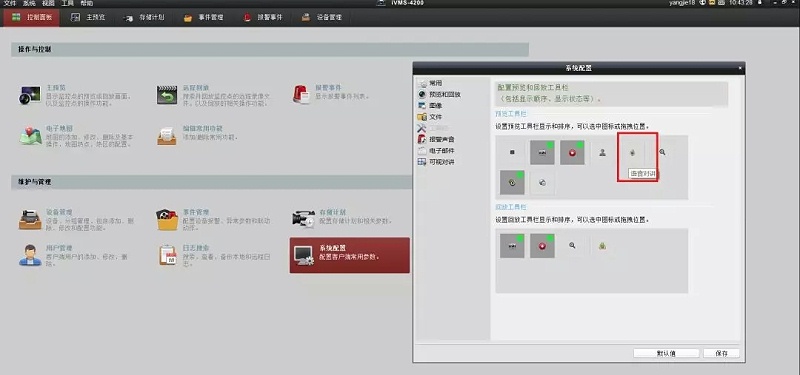Open the 系统 menu

tap(29, 3)
